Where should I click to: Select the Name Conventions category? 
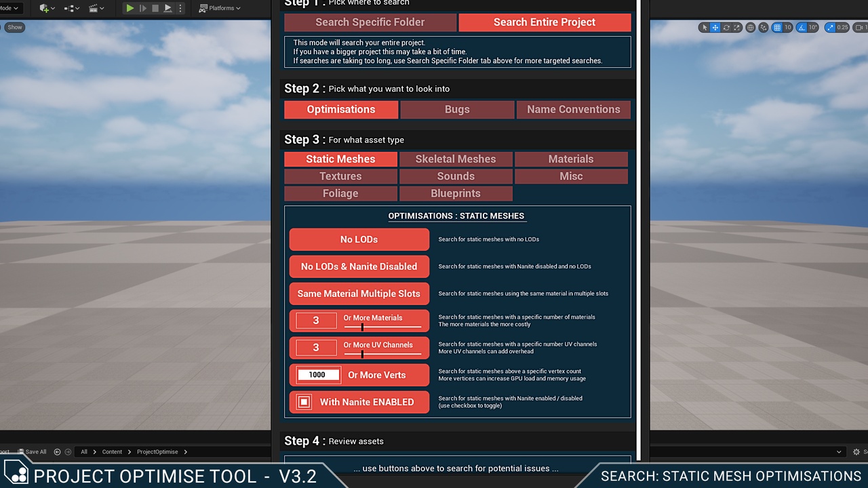[574, 110]
